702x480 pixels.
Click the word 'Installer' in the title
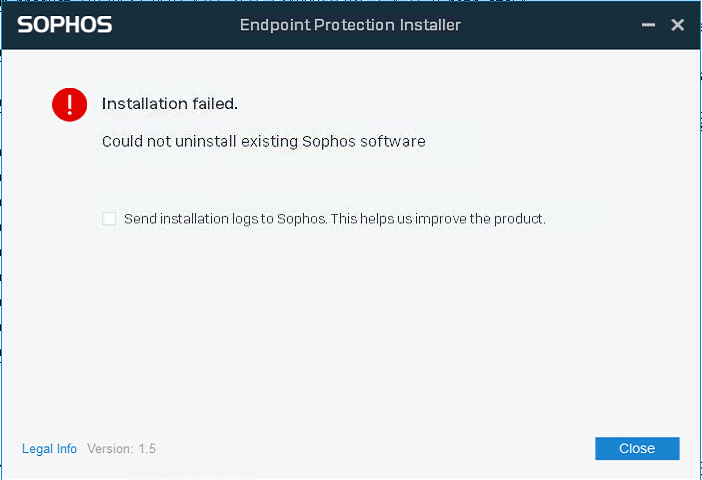click(x=430, y=25)
